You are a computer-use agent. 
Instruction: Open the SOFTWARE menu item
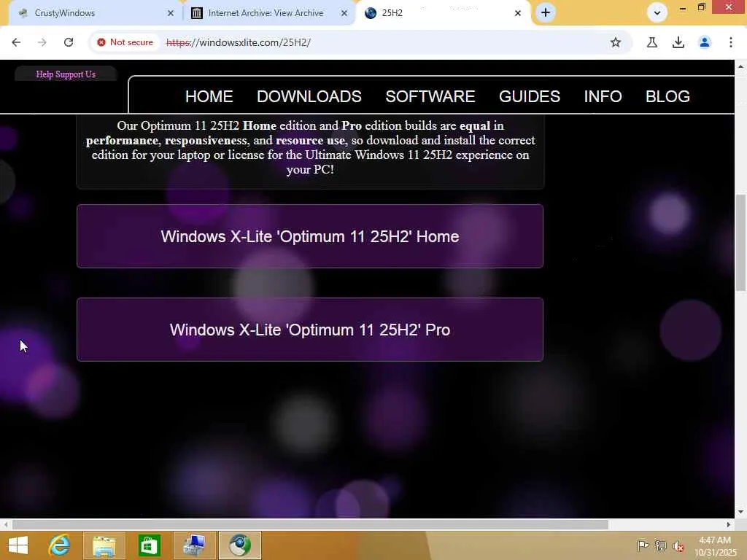(x=430, y=97)
